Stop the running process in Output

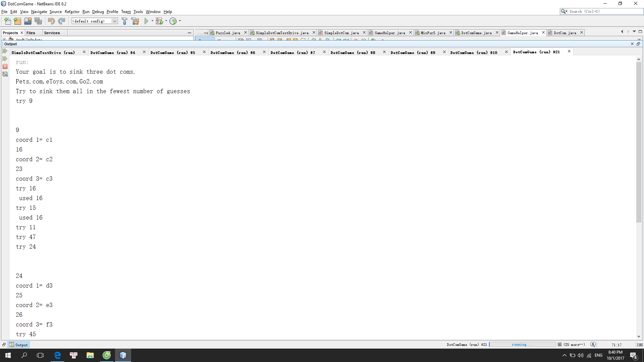pyautogui.click(x=5, y=66)
